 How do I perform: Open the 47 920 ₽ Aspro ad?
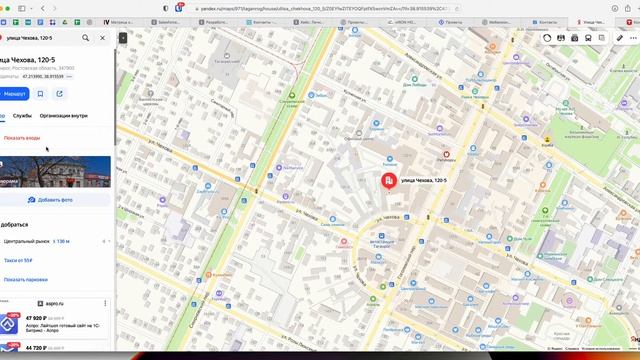[x=55, y=324]
